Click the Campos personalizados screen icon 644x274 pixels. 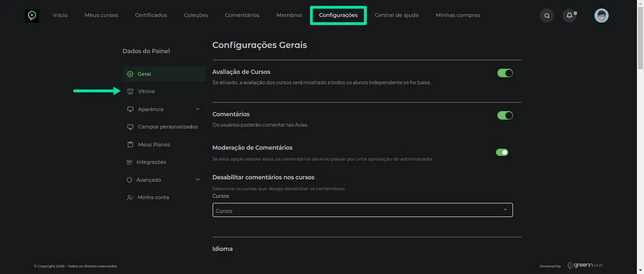pyautogui.click(x=130, y=127)
